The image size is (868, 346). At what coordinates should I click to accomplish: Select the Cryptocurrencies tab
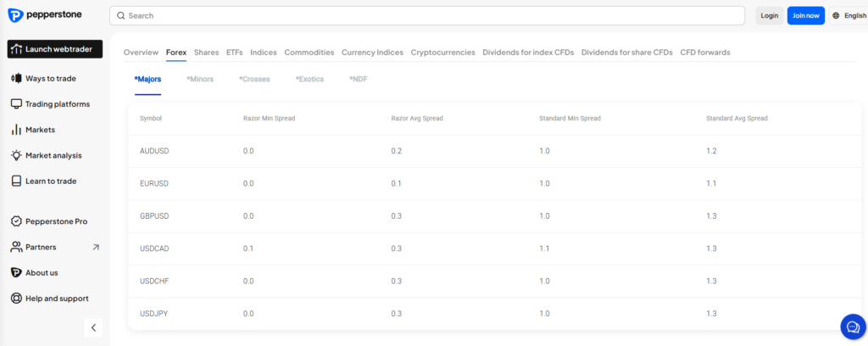click(x=442, y=53)
